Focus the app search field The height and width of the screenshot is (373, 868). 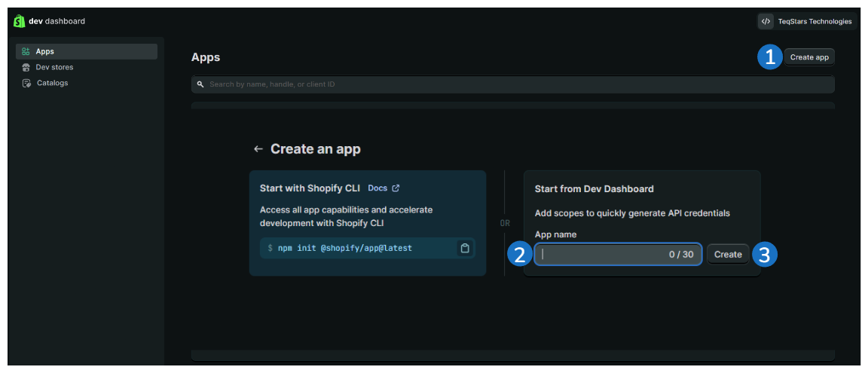[x=512, y=84]
